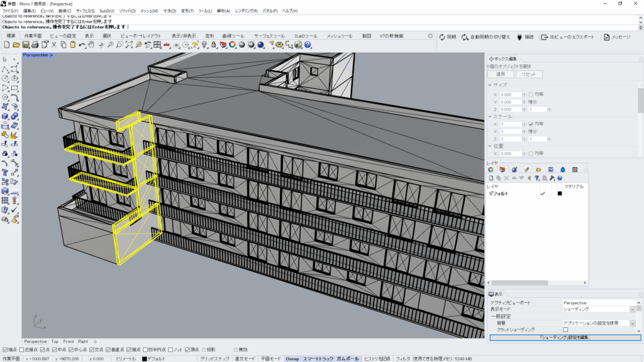Enable the 近接点 osnap checkbox
Viewport: 644px width, 362px height.
[x=23, y=349]
